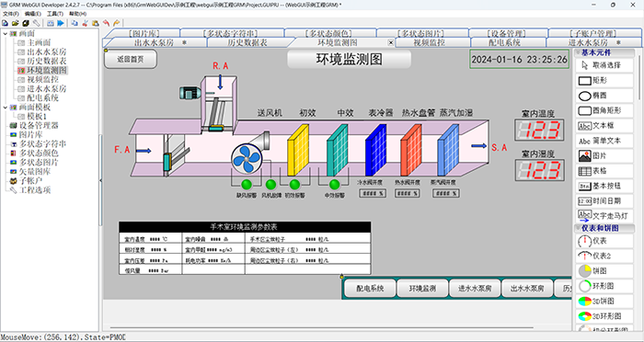Select the 椭圆 ellipse tool
The height and width of the screenshot is (342, 644).
tap(604, 96)
